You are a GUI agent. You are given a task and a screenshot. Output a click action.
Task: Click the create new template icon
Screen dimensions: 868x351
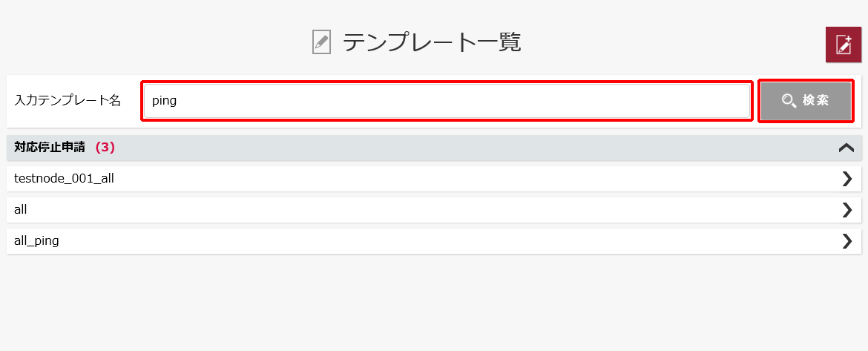843,45
